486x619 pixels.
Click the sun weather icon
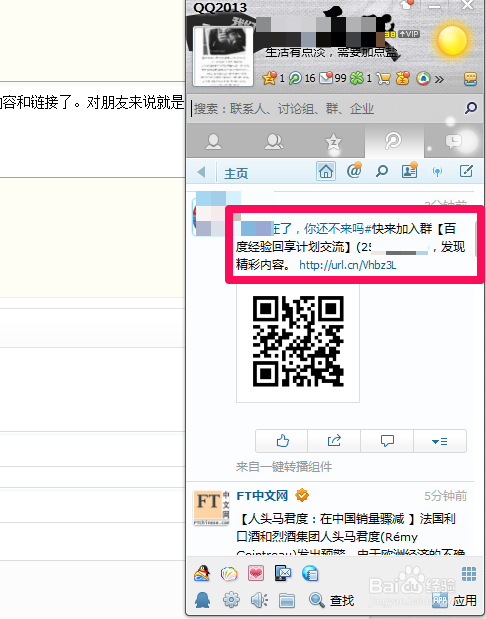[452, 41]
